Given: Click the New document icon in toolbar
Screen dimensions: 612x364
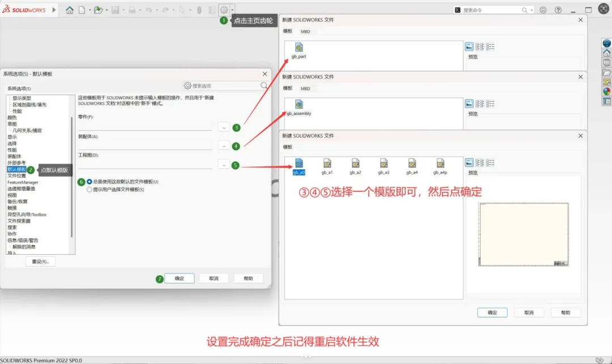Looking at the screenshot, I should pyautogui.click(x=82, y=10).
